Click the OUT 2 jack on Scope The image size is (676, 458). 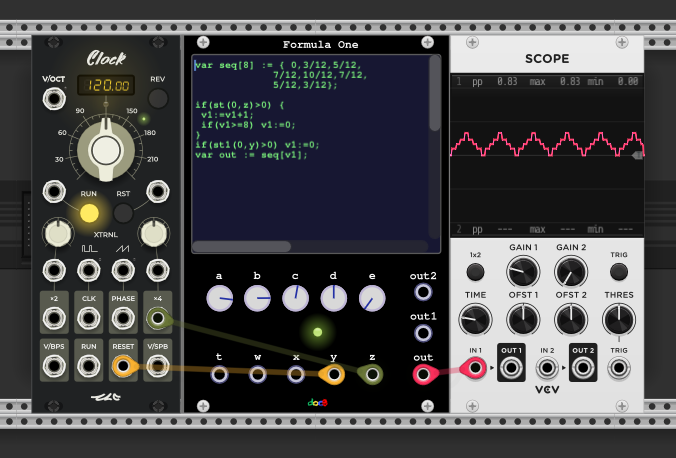point(583,368)
